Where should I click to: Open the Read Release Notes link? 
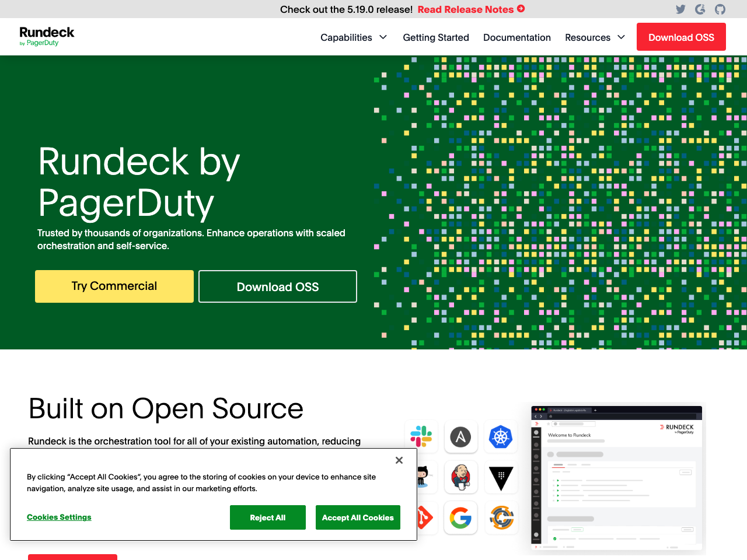point(466,9)
